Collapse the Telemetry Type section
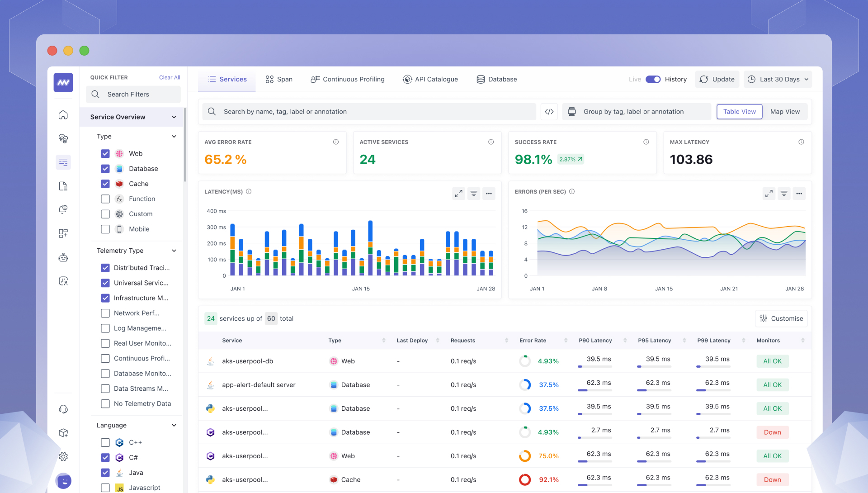 pyautogui.click(x=174, y=251)
